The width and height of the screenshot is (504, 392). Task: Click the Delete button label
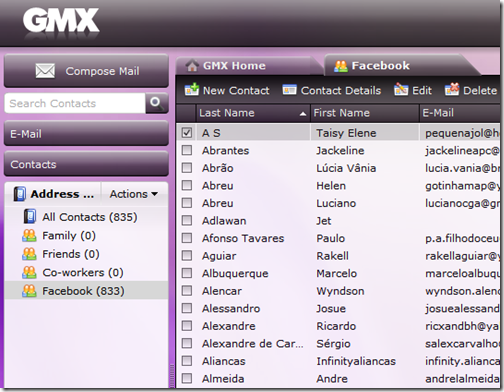[480, 90]
